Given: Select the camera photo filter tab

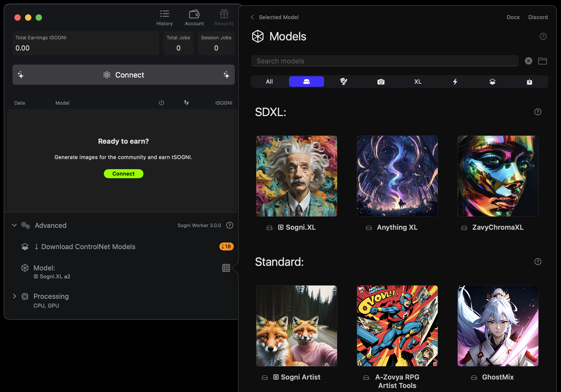Looking at the screenshot, I should [381, 82].
